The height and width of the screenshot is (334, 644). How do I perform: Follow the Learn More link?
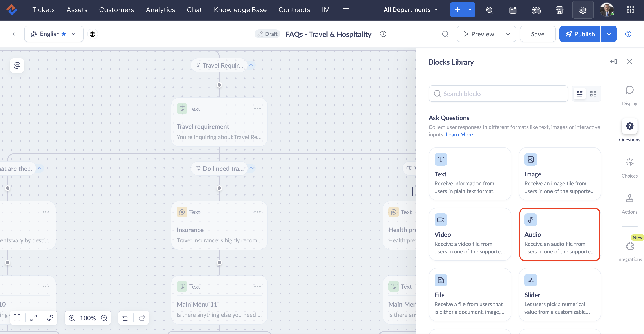pos(459,135)
